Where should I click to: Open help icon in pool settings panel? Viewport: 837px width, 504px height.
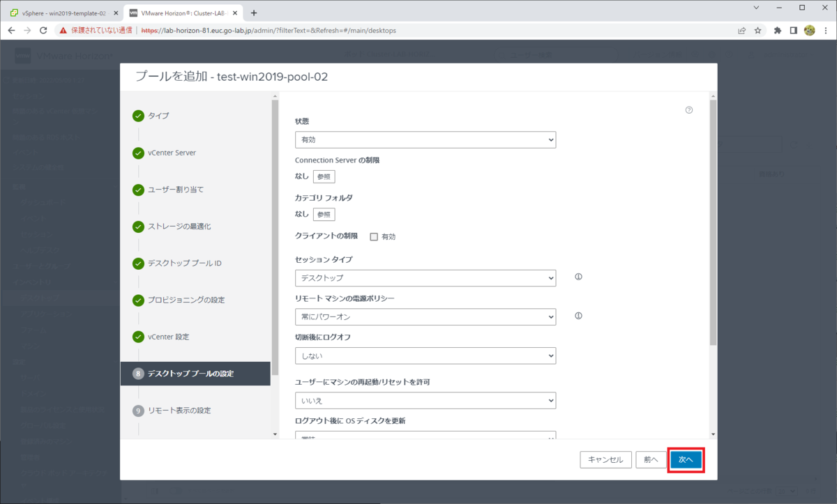pos(689,110)
